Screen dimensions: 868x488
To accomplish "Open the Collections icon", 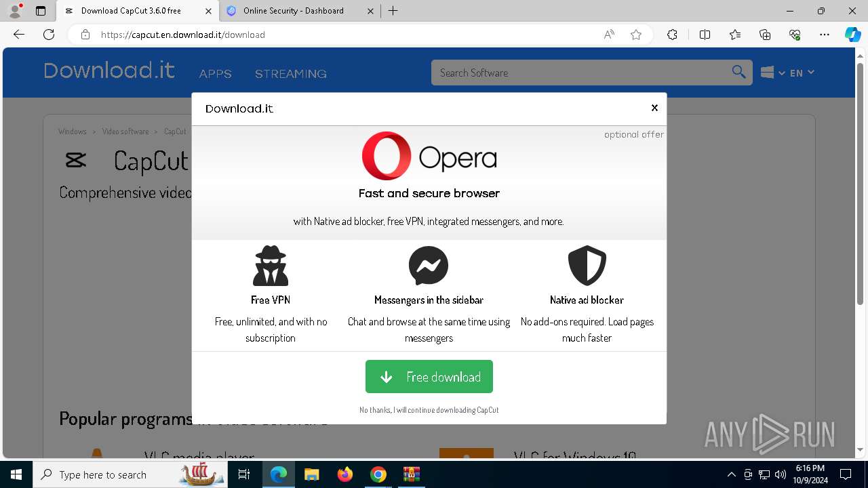I will point(765,35).
